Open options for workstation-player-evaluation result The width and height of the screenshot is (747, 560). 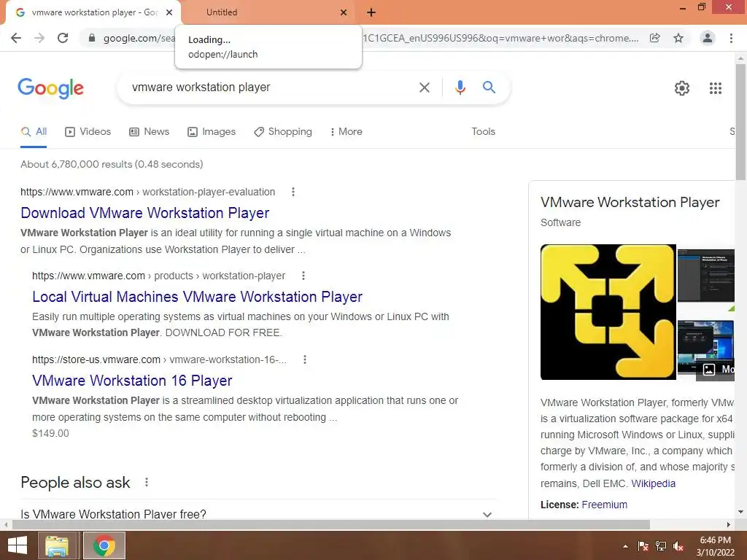pyautogui.click(x=293, y=192)
